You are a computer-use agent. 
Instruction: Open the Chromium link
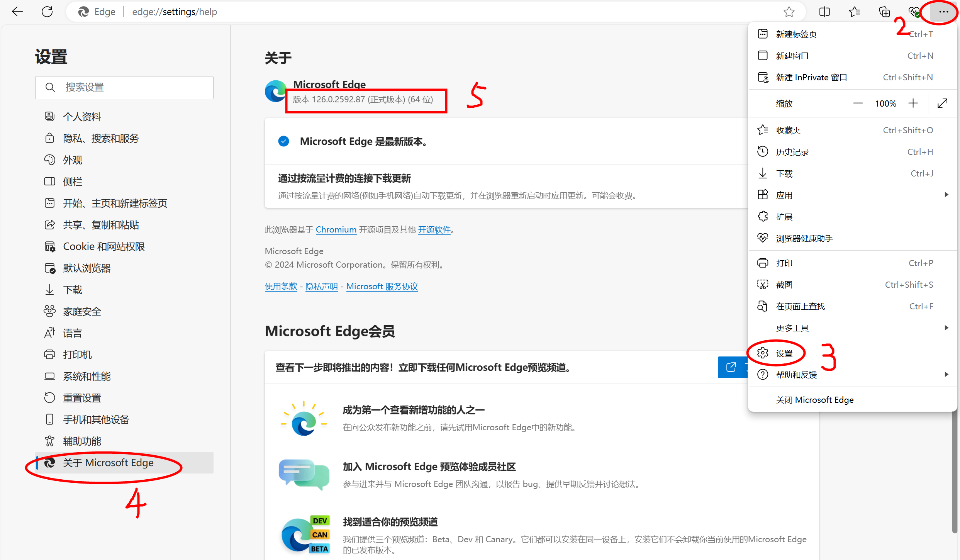click(336, 230)
